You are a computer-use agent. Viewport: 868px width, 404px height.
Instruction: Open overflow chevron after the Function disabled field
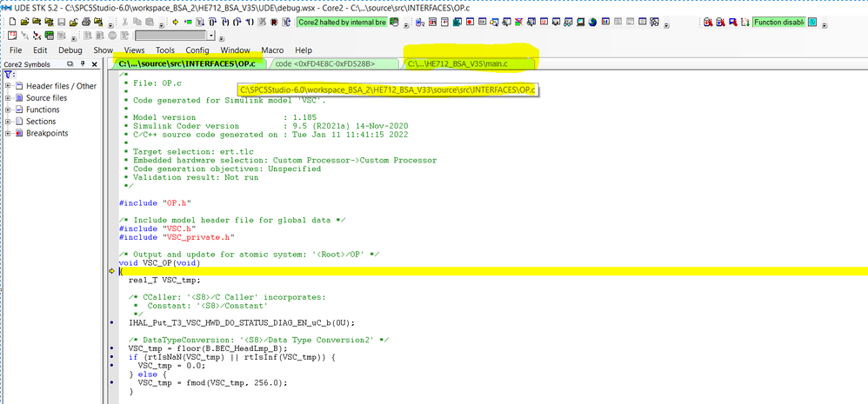[x=825, y=25]
